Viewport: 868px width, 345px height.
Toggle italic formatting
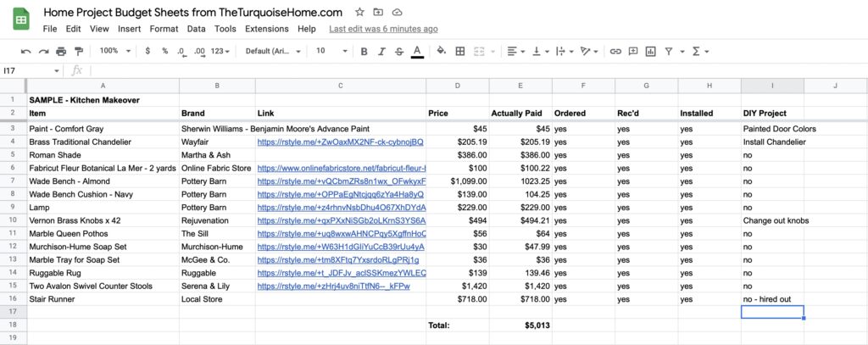381,52
